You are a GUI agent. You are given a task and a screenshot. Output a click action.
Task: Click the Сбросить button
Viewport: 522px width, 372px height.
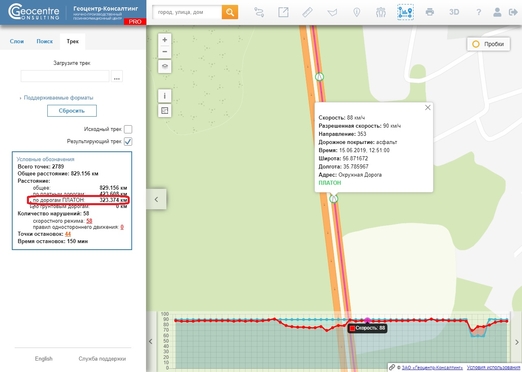coord(72,111)
